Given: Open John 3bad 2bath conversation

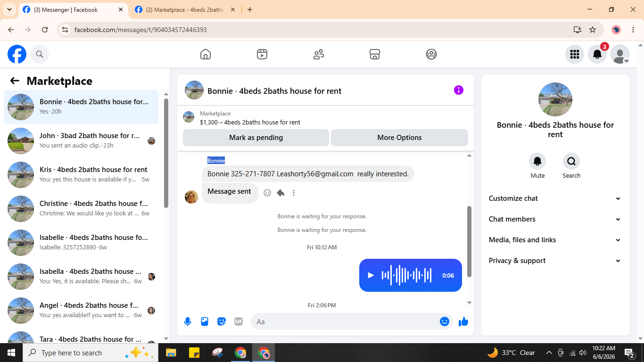Looking at the screenshot, I should pyautogui.click(x=82, y=141).
